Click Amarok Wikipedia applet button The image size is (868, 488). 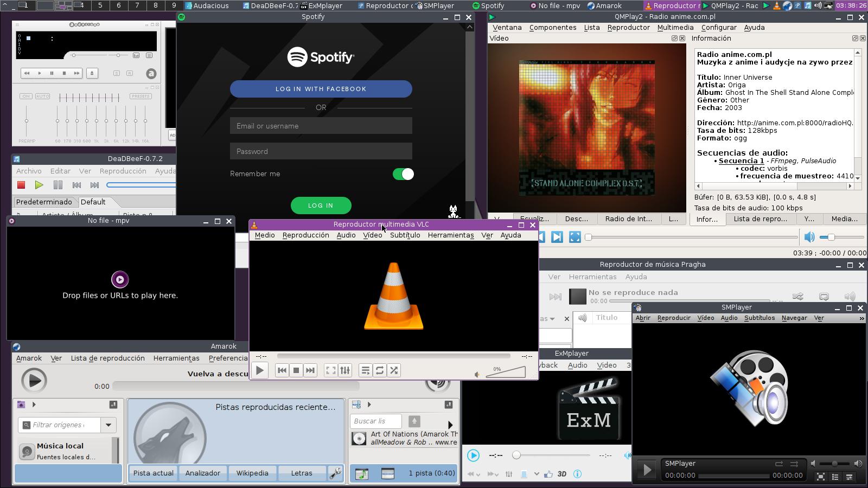(x=252, y=473)
